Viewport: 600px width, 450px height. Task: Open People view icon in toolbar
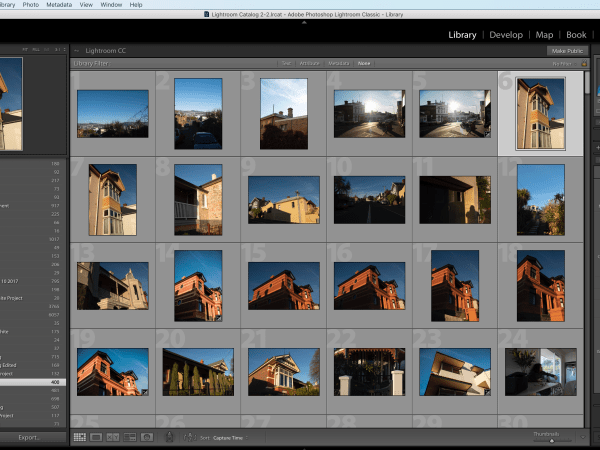(x=146, y=437)
